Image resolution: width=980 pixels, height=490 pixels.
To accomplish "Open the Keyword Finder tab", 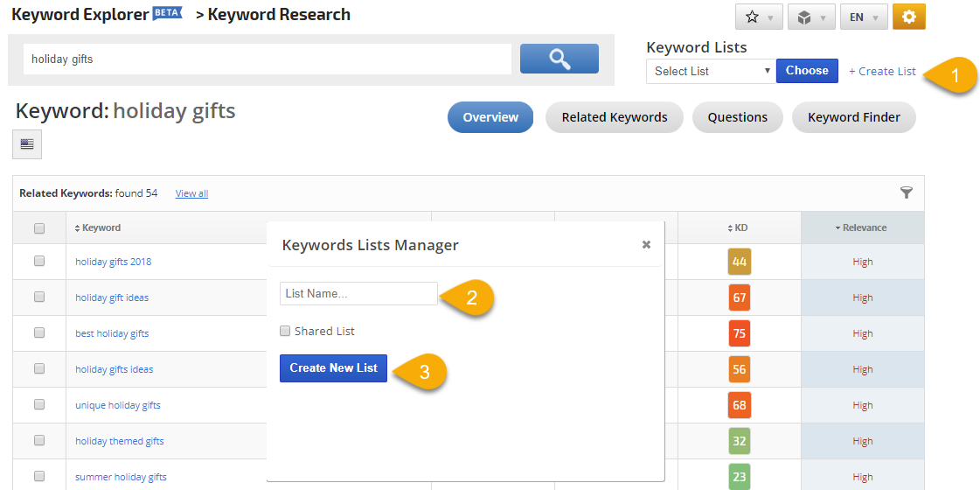I will coord(853,117).
